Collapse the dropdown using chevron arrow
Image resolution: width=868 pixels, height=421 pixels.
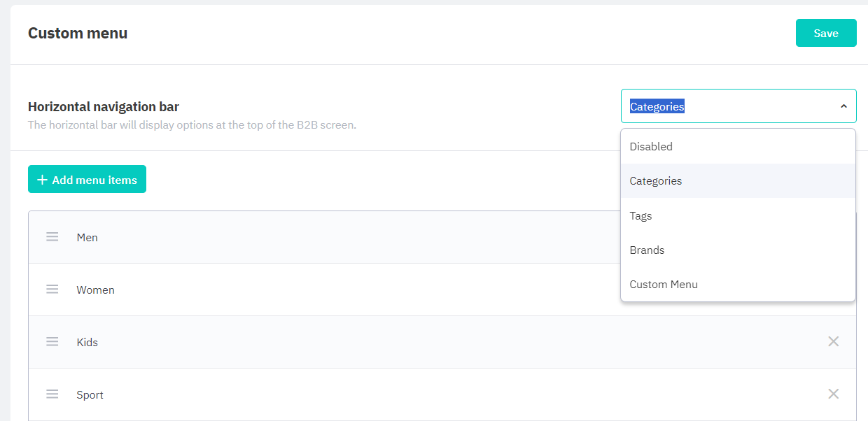(x=843, y=106)
